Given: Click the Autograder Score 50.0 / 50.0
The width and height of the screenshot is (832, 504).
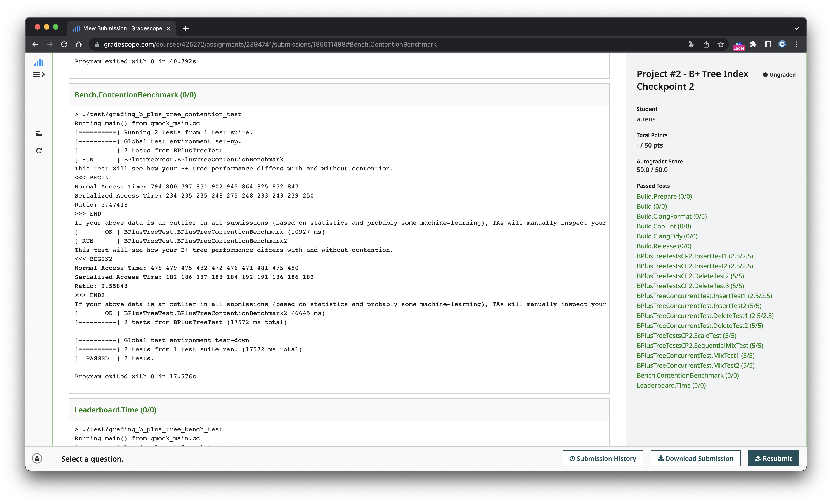Looking at the screenshot, I should 652,170.
